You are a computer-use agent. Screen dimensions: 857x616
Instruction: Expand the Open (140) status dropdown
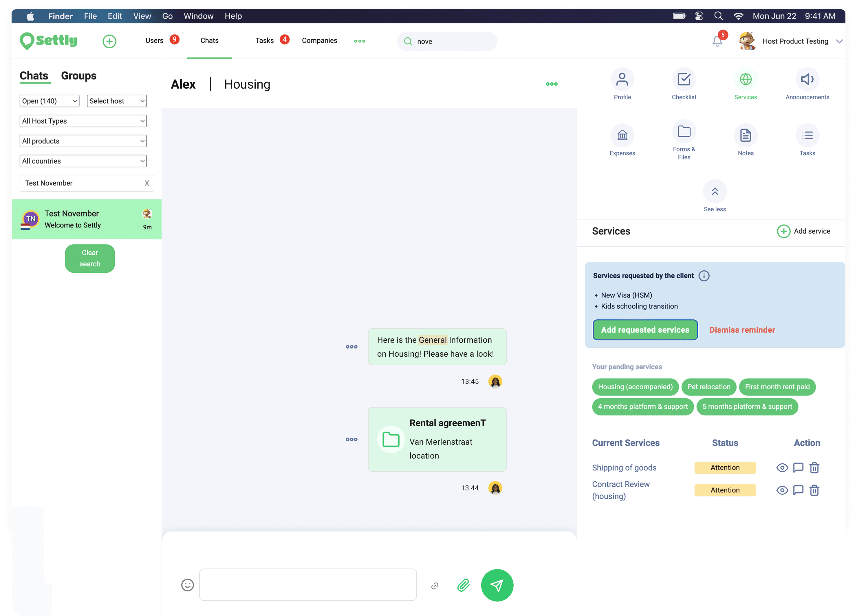tap(50, 101)
